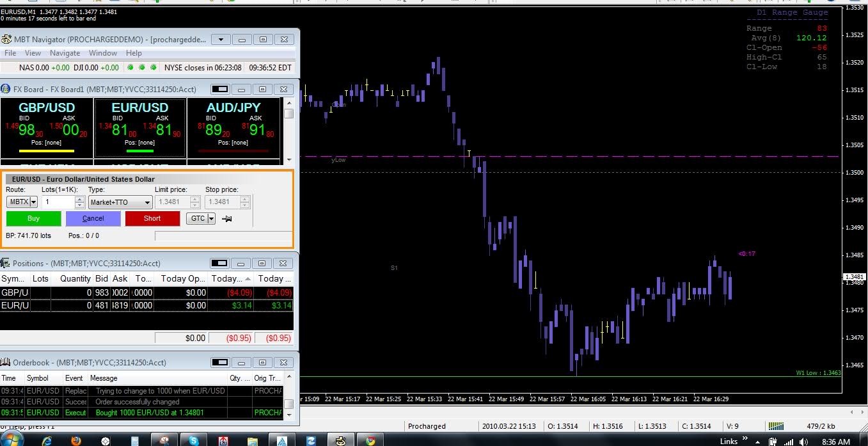This screenshot has height=446, width=868.
Task: Open Skype from the taskbar
Action: point(194,440)
